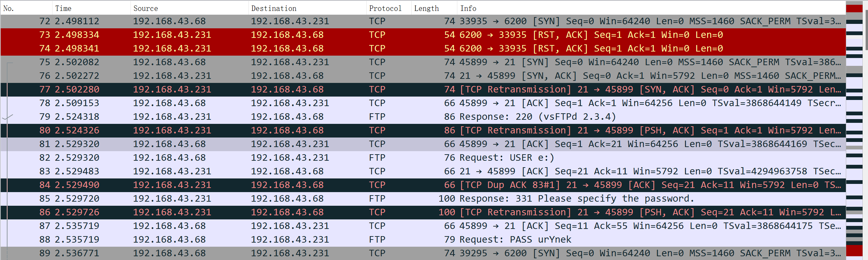Select packet 74 at time 2.498341
Viewport: 868px width, 260px height.
point(423,48)
